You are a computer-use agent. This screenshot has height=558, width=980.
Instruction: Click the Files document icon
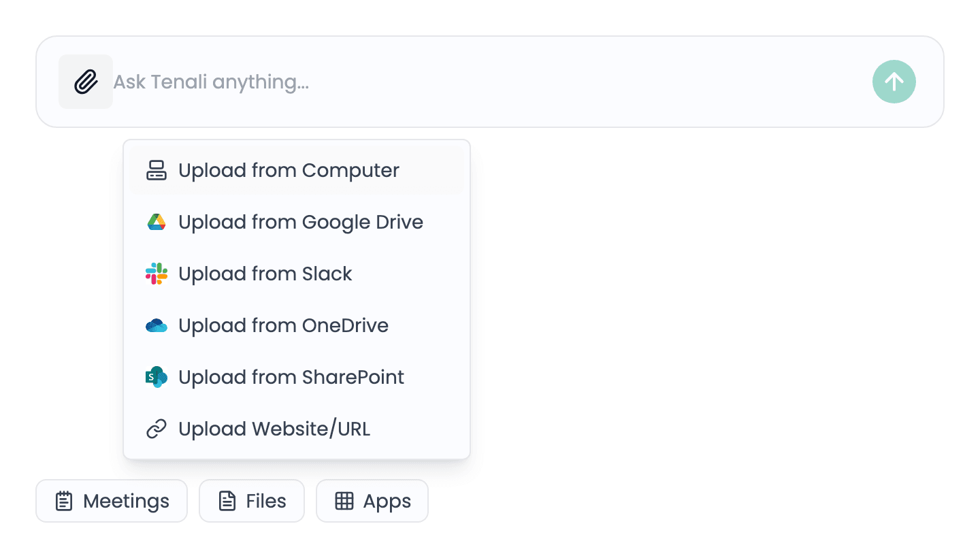pos(227,502)
